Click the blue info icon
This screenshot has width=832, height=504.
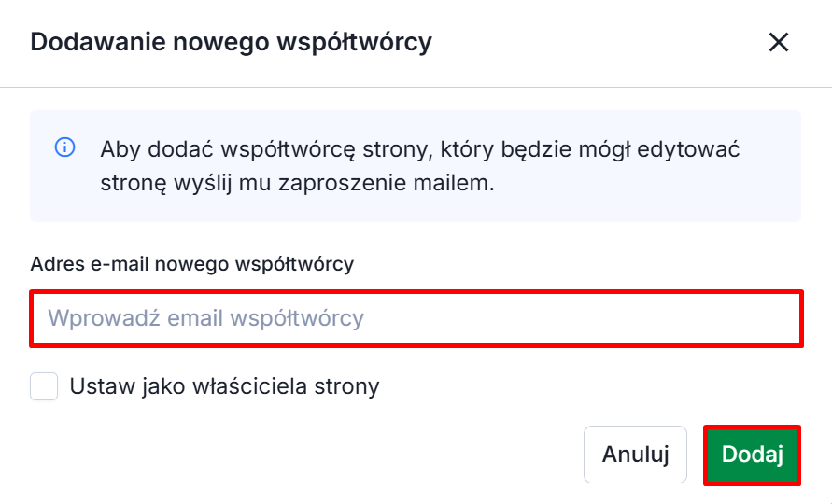coord(64,147)
